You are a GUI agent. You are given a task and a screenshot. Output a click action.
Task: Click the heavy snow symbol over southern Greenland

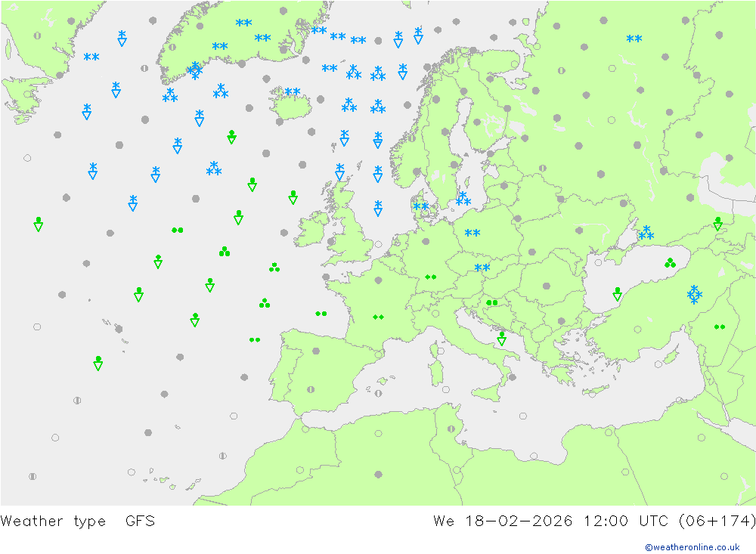click(195, 70)
